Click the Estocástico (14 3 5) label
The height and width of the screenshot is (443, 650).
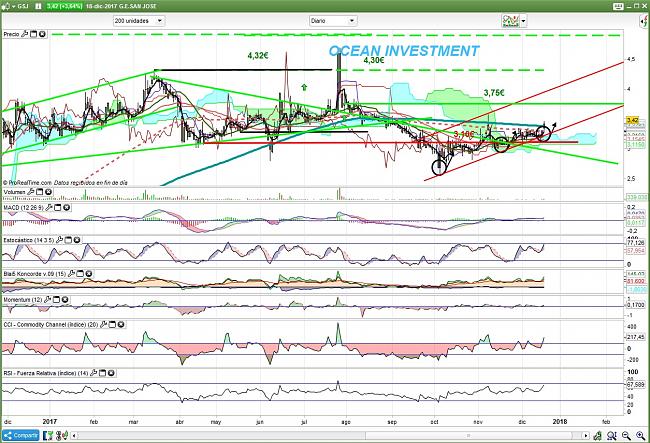coord(29,240)
